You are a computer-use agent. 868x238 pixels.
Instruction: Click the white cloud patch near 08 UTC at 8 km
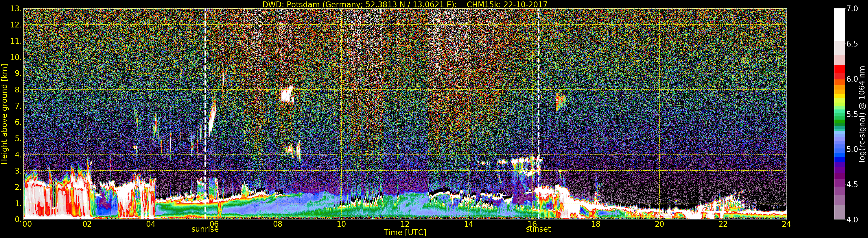pyautogui.click(x=288, y=94)
